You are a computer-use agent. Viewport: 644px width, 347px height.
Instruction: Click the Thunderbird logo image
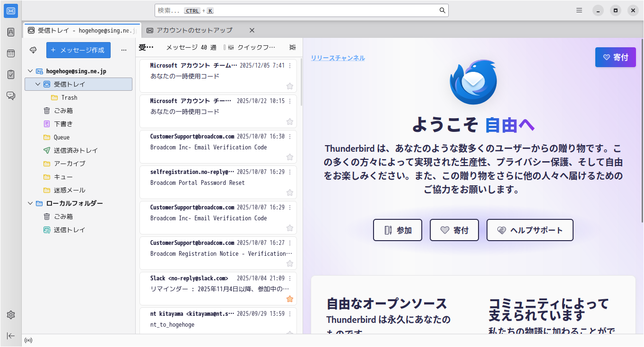click(473, 82)
